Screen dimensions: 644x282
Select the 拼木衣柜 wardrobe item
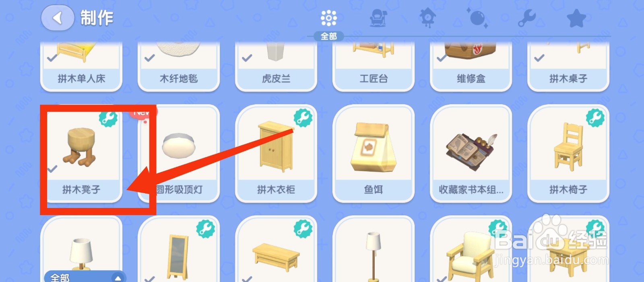(276, 154)
